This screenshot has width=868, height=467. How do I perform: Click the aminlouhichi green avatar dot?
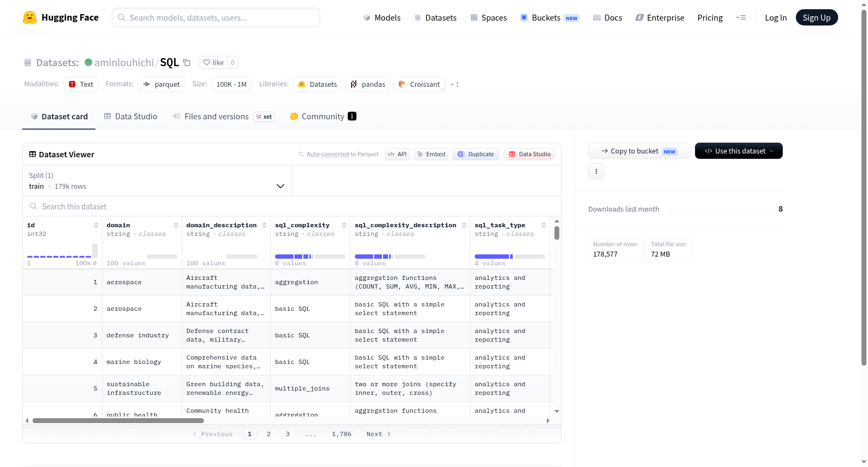(x=88, y=62)
